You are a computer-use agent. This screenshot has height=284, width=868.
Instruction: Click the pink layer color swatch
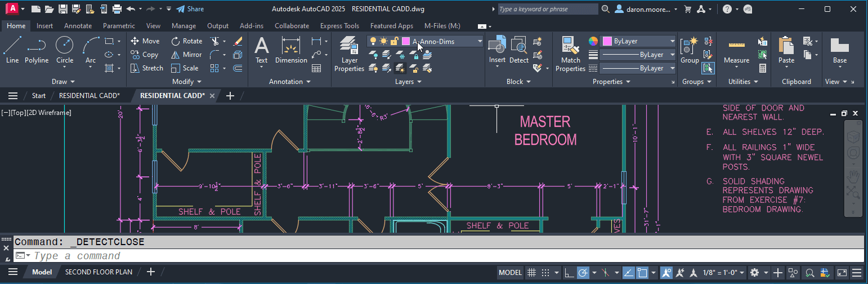(406, 41)
